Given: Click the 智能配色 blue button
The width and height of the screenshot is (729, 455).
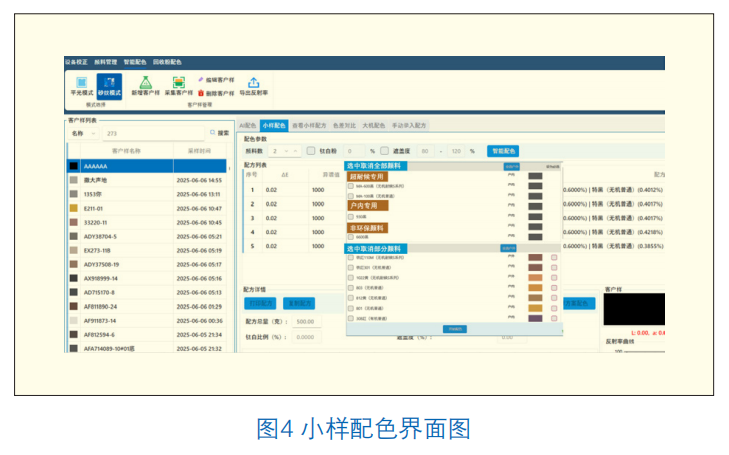Looking at the screenshot, I should tap(503, 151).
